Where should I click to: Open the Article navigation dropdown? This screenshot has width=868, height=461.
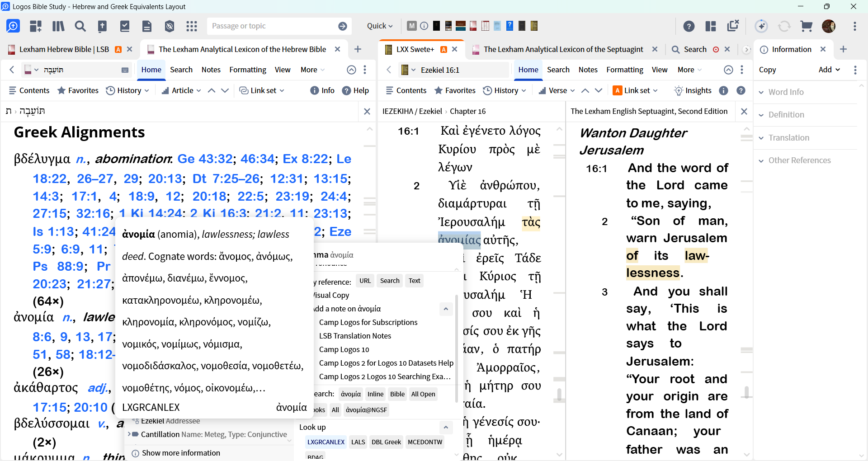pyautogui.click(x=181, y=90)
